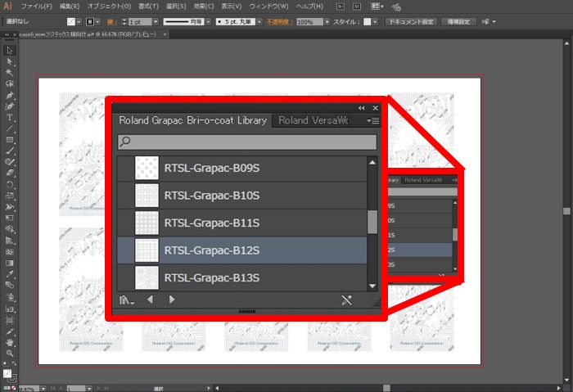Select the Eraser tool
The width and height of the screenshot is (573, 392).
click(10, 173)
